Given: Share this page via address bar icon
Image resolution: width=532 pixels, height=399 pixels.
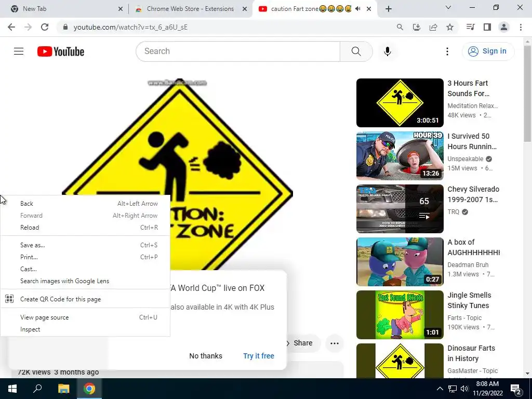Looking at the screenshot, I should tap(433, 27).
